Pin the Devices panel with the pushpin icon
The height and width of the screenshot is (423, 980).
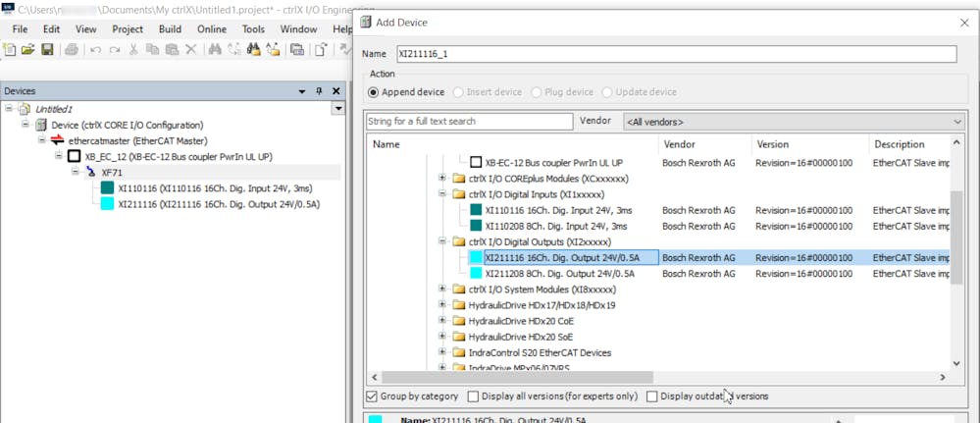click(x=319, y=91)
